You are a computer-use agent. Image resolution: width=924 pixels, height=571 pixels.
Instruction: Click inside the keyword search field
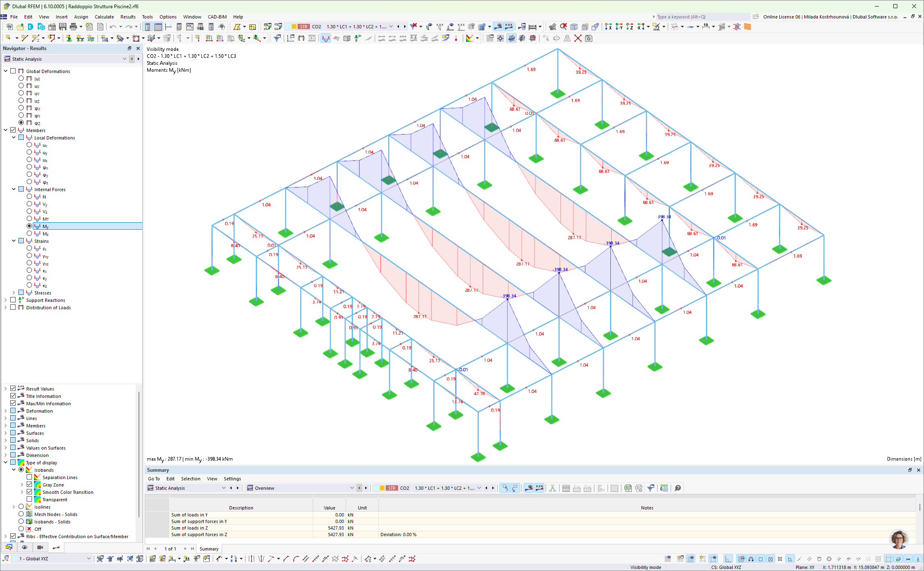pyautogui.click(x=697, y=17)
